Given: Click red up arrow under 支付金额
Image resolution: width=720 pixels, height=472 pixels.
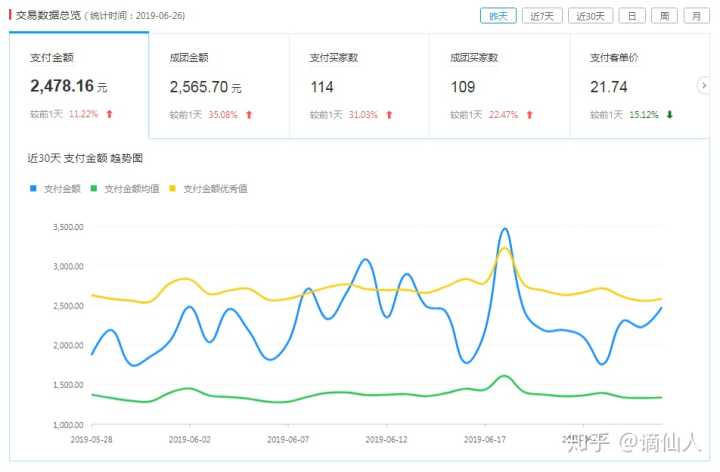Looking at the screenshot, I should tap(110, 114).
